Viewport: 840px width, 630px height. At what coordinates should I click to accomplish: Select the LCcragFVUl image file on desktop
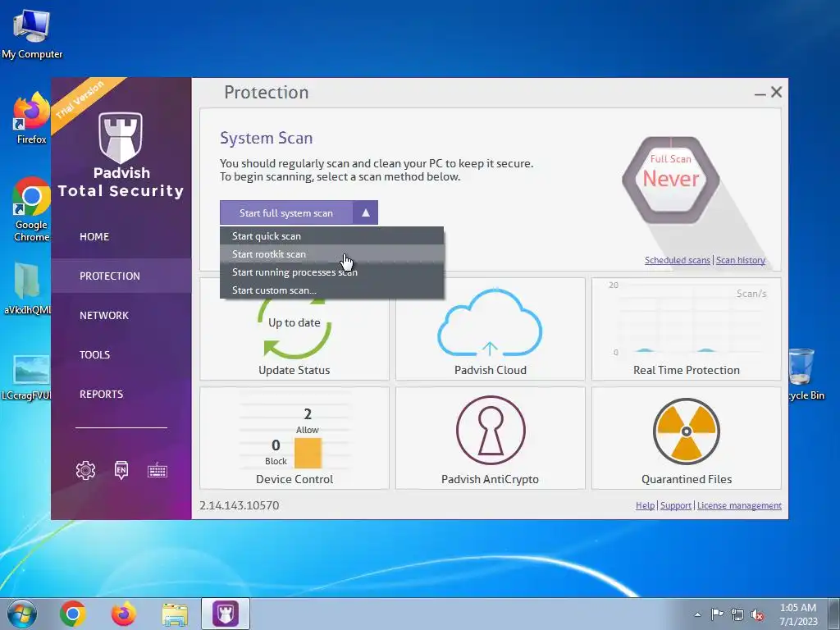pos(27,377)
